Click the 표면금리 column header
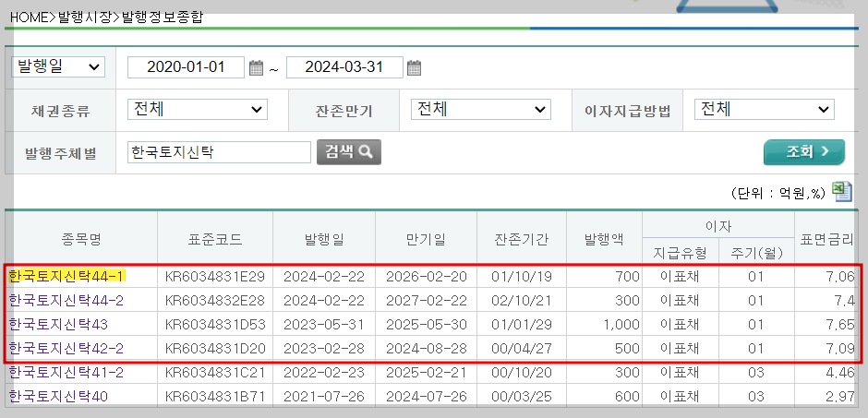 pos(826,239)
